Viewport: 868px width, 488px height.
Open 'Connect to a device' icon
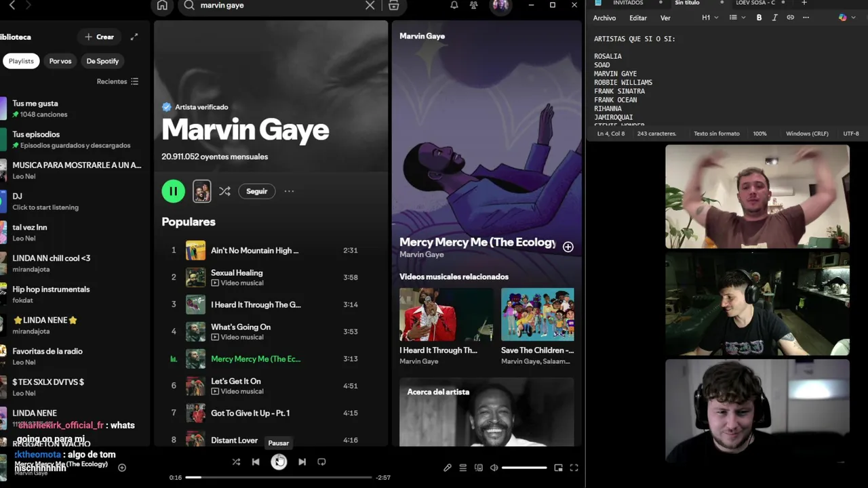[479, 468]
